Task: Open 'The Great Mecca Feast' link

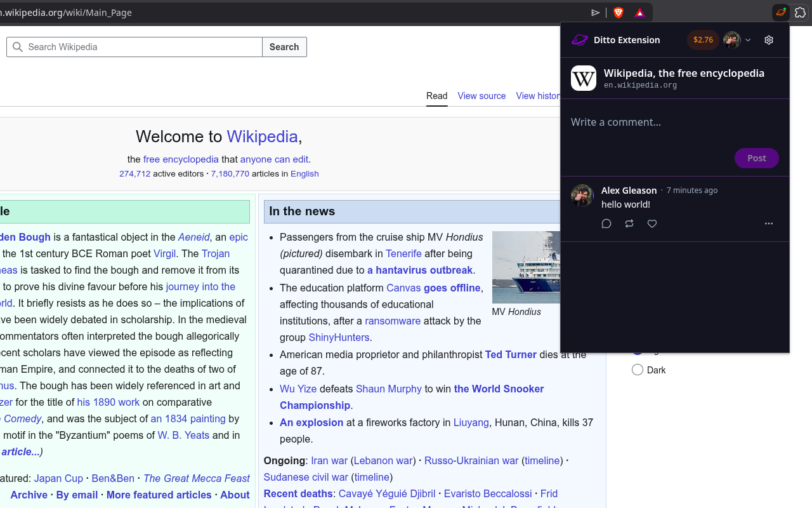Action: (x=197, y=478)
